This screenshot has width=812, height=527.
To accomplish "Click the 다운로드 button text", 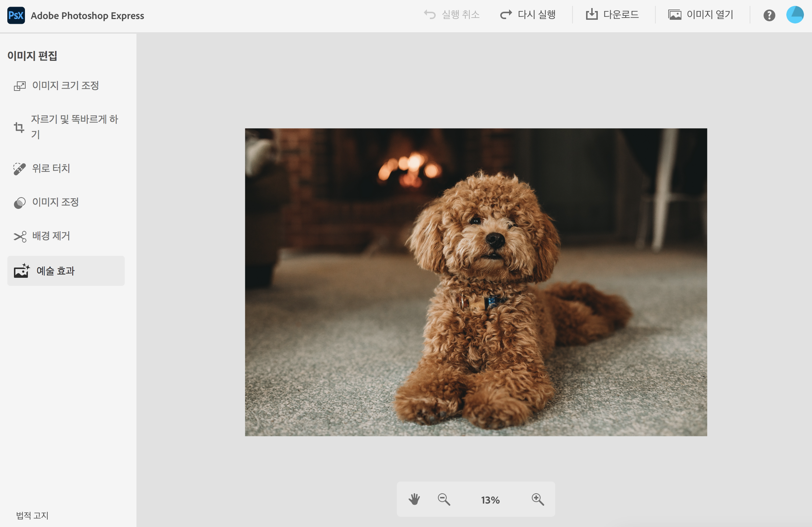I will coord(621,15).
